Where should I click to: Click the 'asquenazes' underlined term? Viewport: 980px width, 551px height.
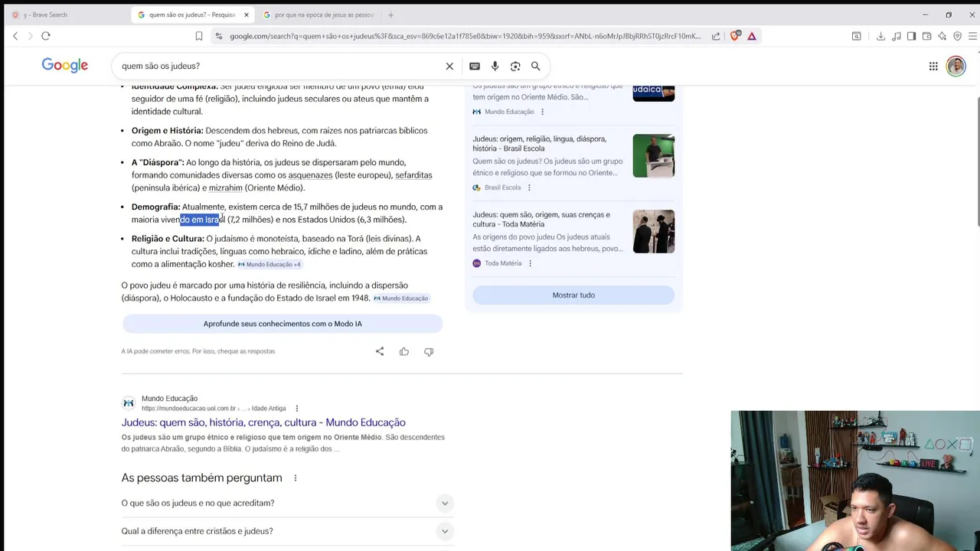coord(310,175)
